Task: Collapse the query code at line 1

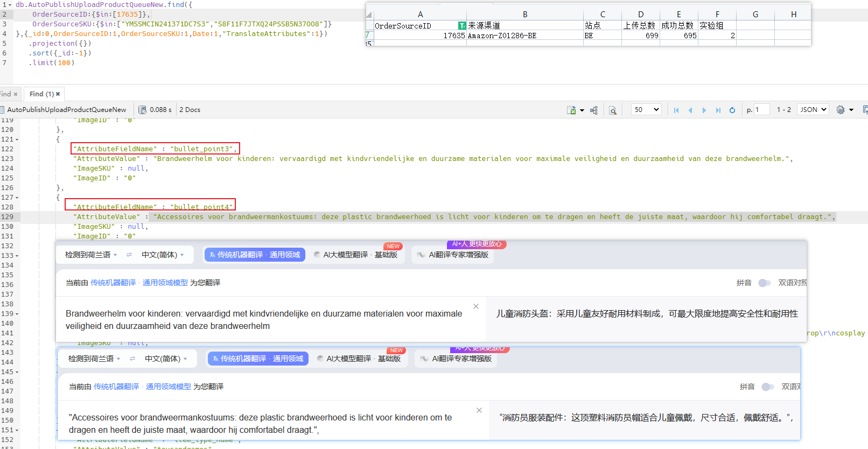Action: point(10,5)
